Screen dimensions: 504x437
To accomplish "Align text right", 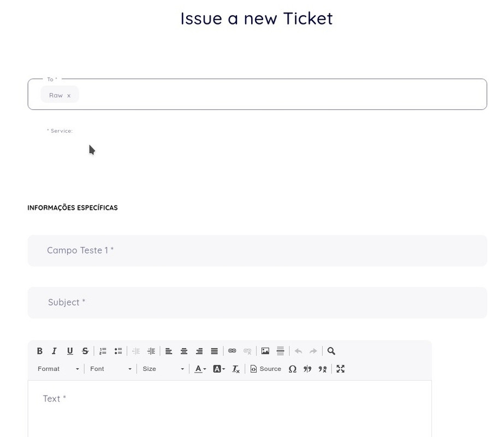I will 199,351.
